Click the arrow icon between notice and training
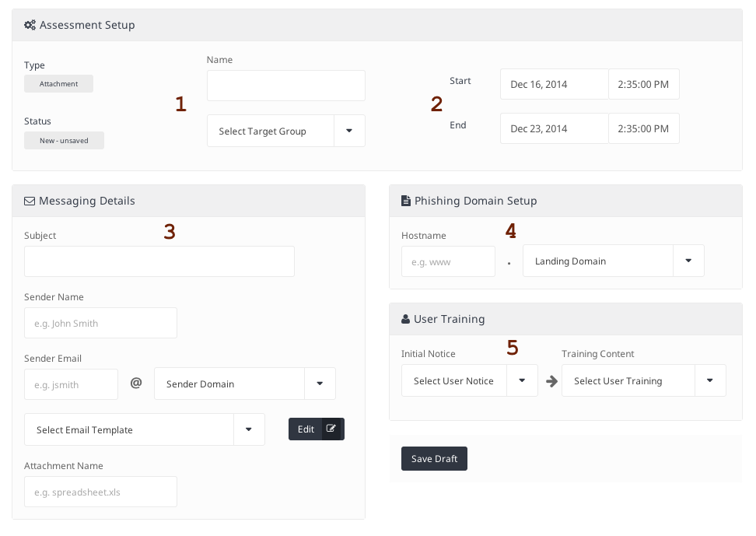Image resolution: width=756 pixels, height=536 pixels. pos(551,381)
